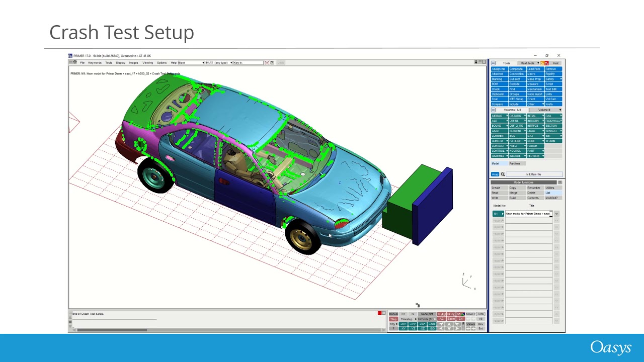
Task: Set view to -XZ
Action: coord(422,329)
